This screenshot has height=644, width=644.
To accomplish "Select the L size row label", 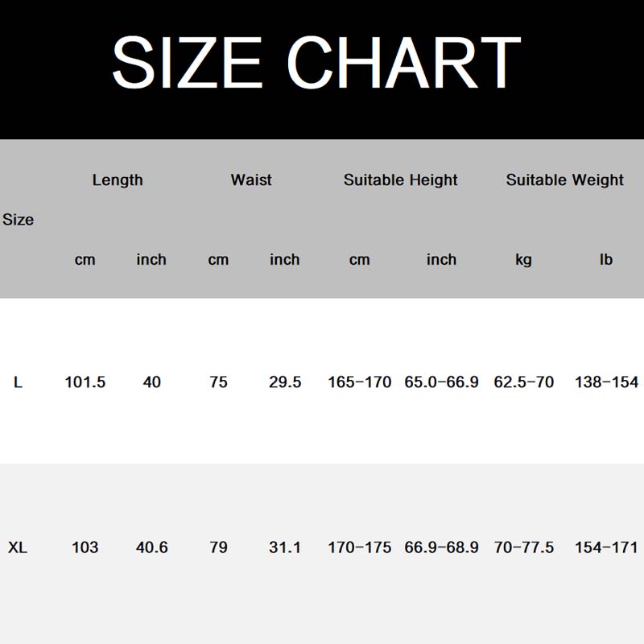I will [x=18, y=382].
